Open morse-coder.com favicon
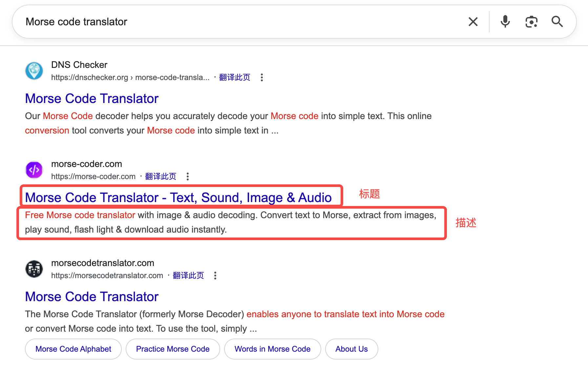588x372 pixels. coord(34,170)
